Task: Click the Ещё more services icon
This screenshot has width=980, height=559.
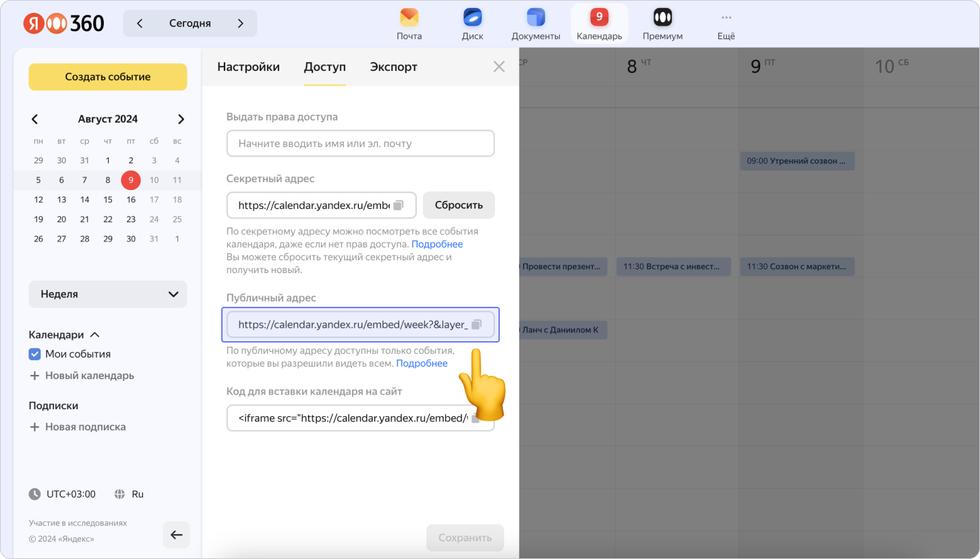Action: 726,18
